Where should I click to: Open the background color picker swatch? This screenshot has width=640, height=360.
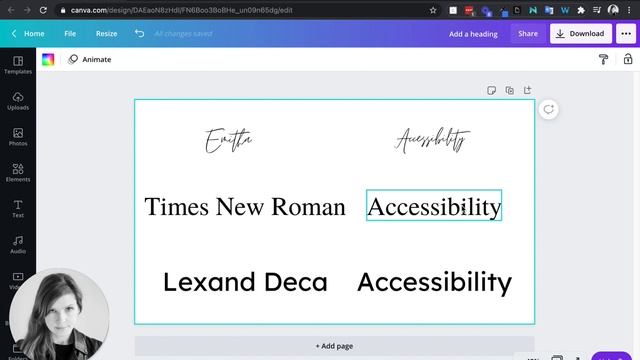48,60
